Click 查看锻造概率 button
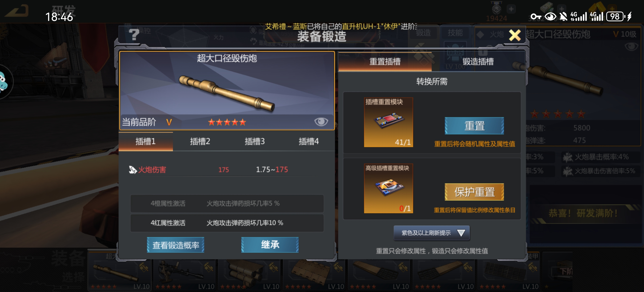The height and width of the screenshot is (292, 644). [176, 245]
